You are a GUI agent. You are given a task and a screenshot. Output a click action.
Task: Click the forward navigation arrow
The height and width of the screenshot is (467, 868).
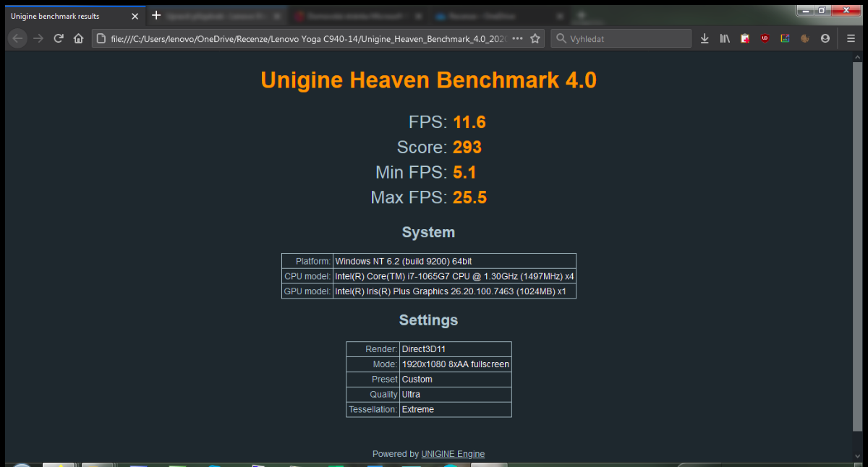coord(38,38)
